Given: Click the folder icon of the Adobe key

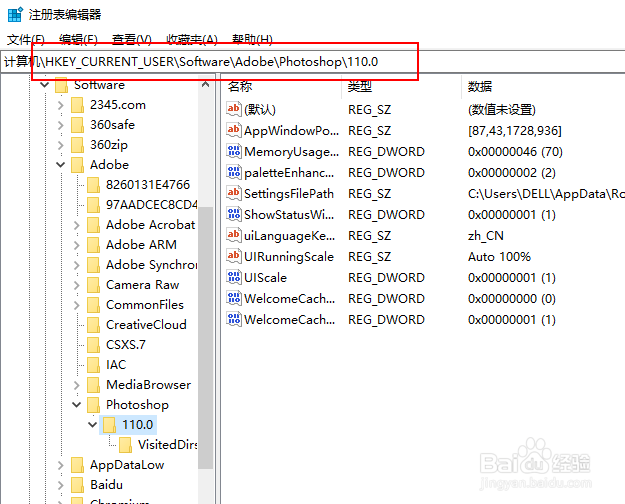Looking at the screenshot, I should click(77, 165).
